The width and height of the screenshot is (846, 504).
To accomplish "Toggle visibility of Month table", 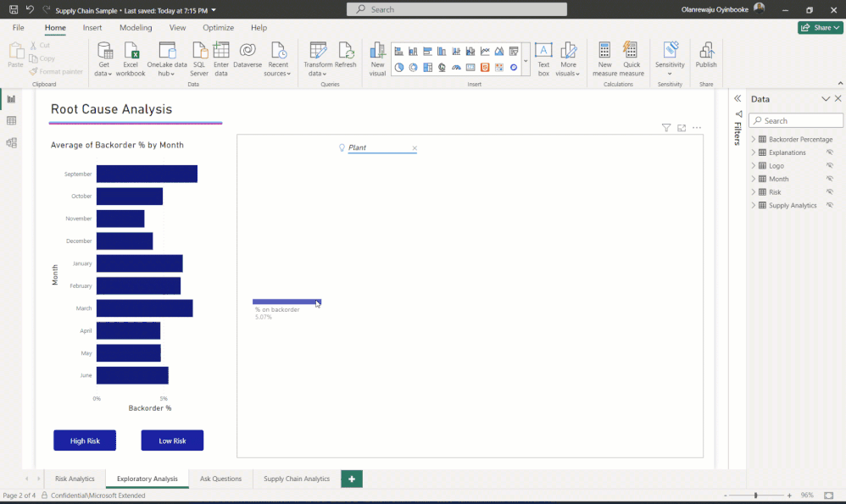I will pyautogui.click(x=830, y=179).
